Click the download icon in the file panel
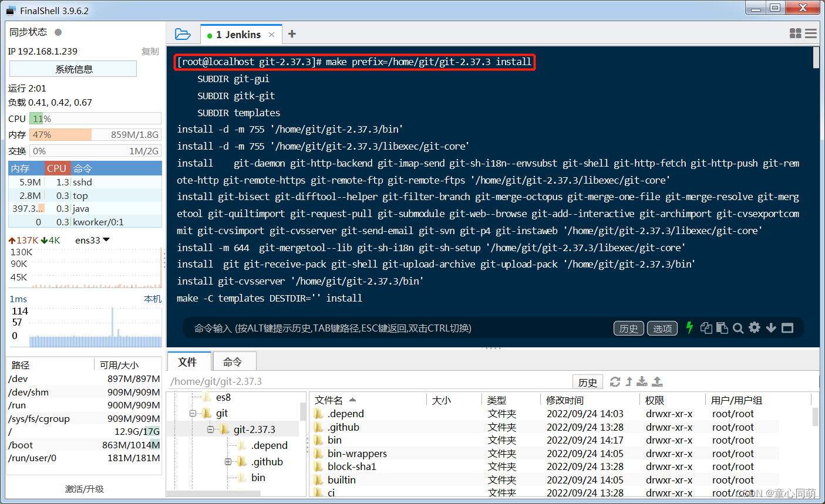 (642, 381)
